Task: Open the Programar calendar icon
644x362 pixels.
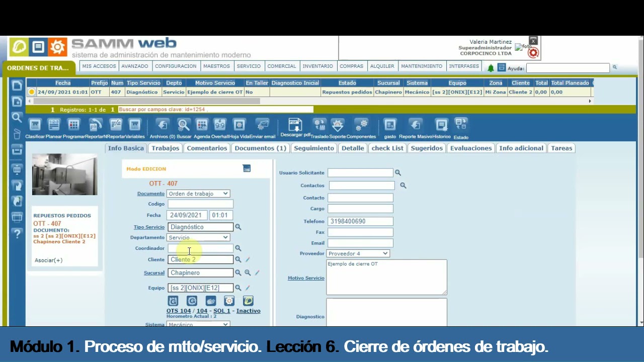Action: point(73,125)
